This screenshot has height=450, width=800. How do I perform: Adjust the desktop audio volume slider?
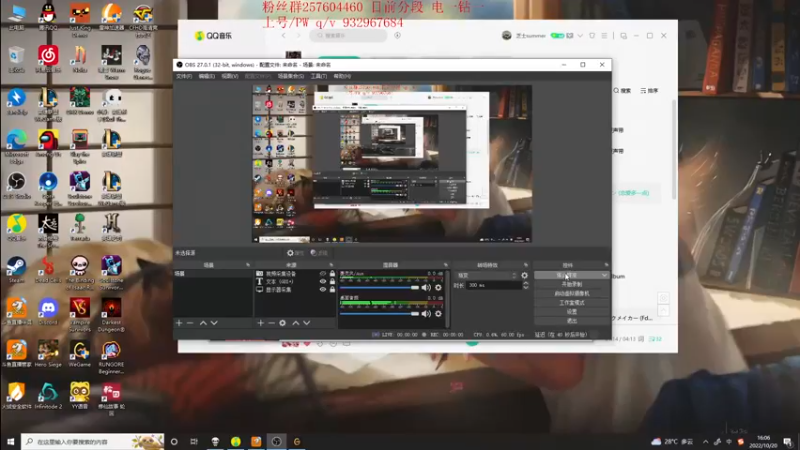(379, 314)
